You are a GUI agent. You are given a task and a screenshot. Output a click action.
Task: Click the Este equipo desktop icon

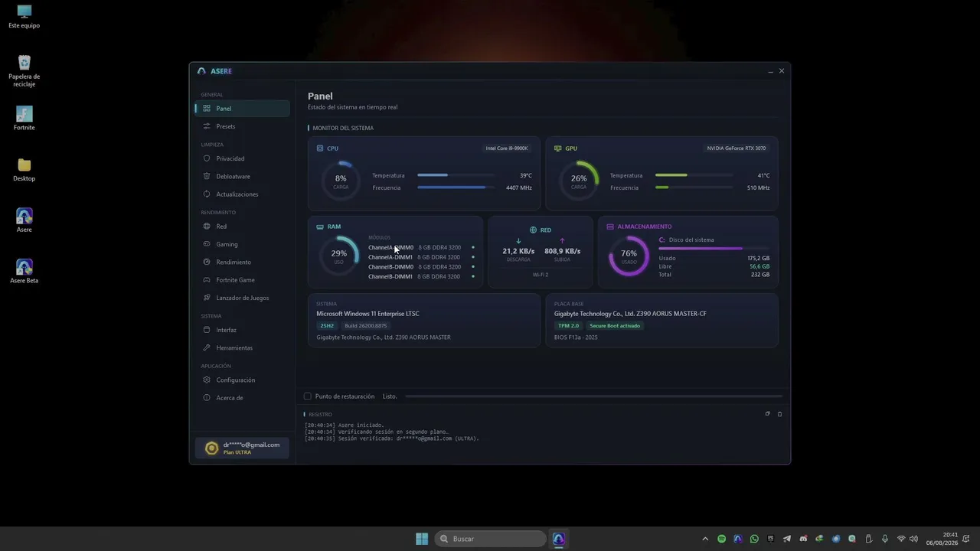tap(24, 16)
